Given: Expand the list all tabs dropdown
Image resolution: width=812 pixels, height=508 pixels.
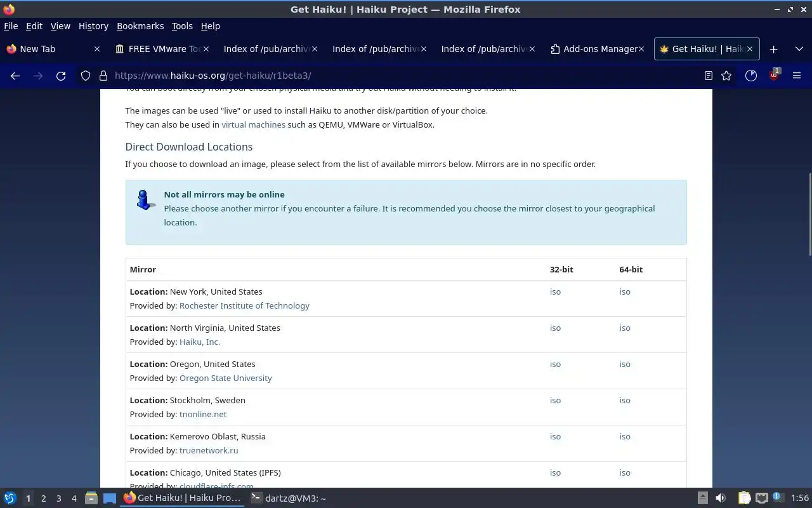Looking at the screenshot, I should pos(799,49).
